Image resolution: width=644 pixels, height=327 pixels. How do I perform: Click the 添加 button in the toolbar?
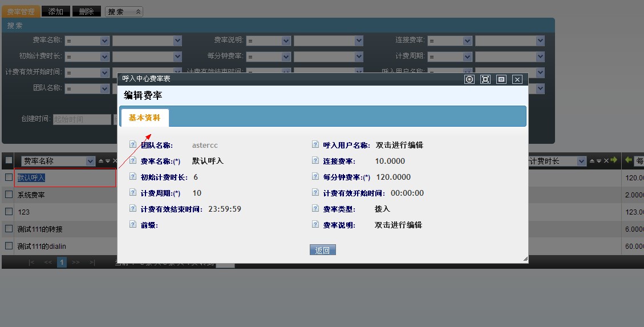(56, 11)
